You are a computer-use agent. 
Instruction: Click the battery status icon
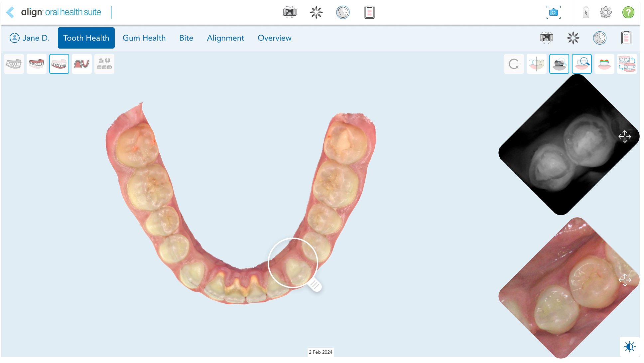point(586,12)
